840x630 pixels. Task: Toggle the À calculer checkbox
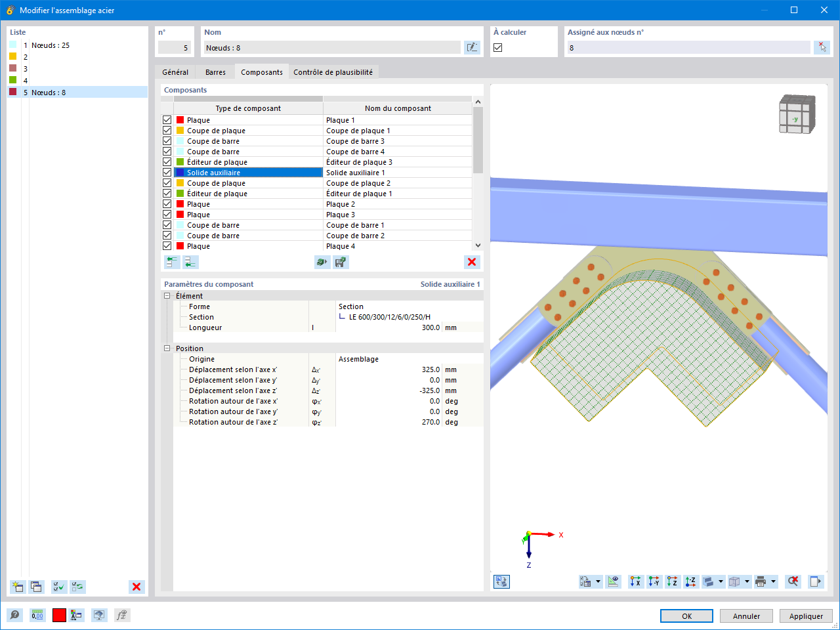click(498, 48)
